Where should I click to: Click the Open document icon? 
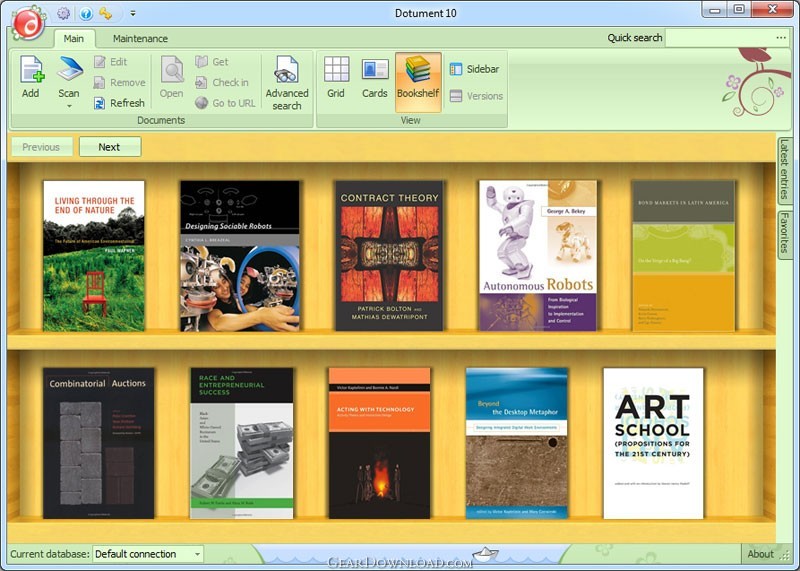coord(171,77)
